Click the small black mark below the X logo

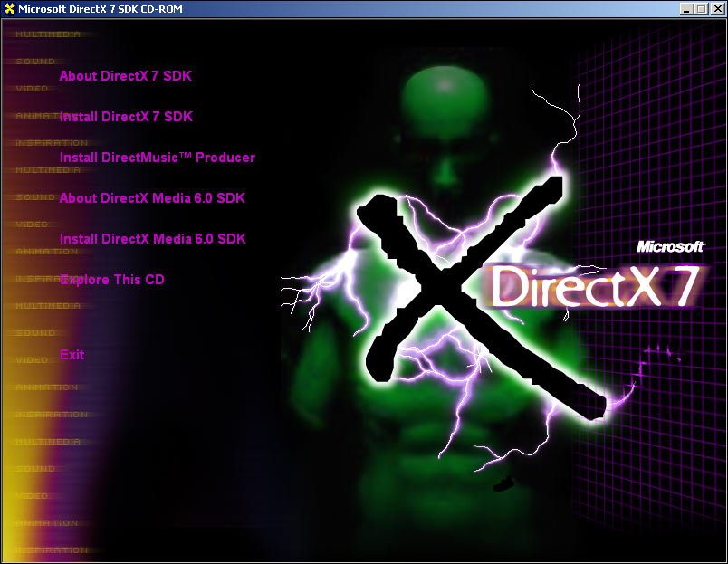503,485
